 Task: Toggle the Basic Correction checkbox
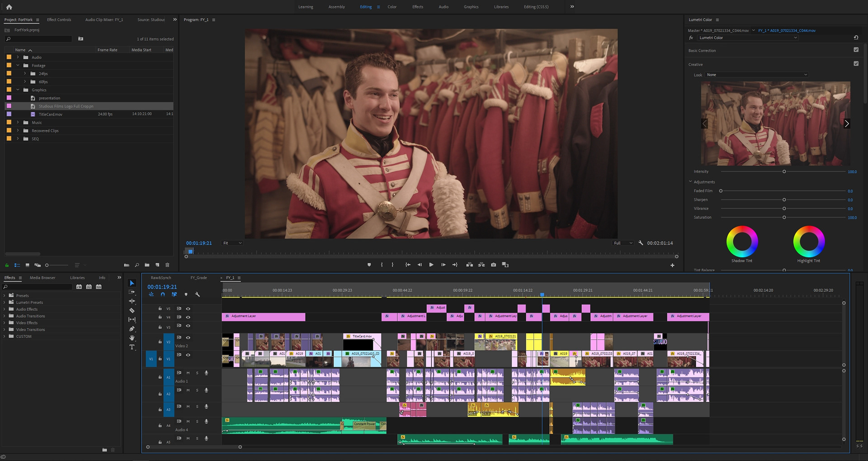pos(856,50)
